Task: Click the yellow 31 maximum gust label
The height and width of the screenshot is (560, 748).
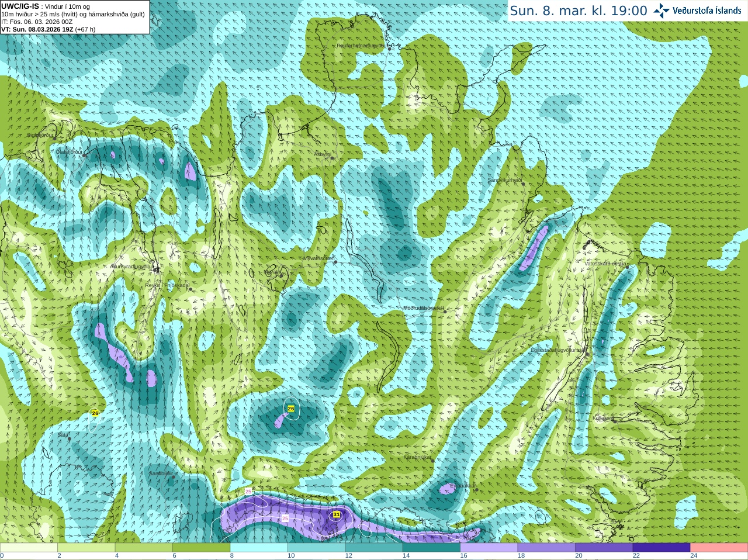Action: tap(337, 514)
